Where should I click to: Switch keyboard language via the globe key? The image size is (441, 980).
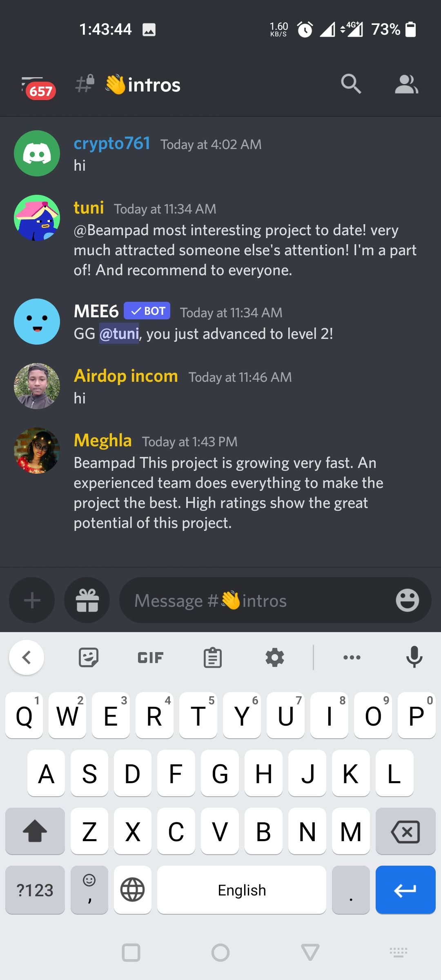pyautogui.click(x=133, y=890)
